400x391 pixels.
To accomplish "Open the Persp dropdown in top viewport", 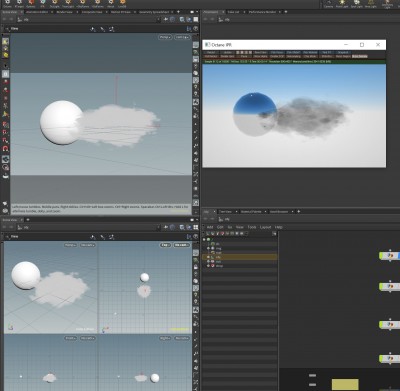I will 165,37.
